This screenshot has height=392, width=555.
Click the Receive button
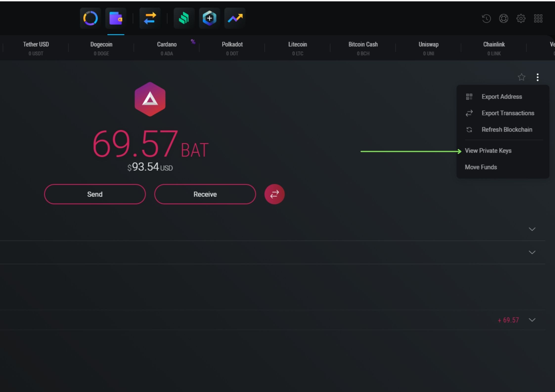(205, 194)
